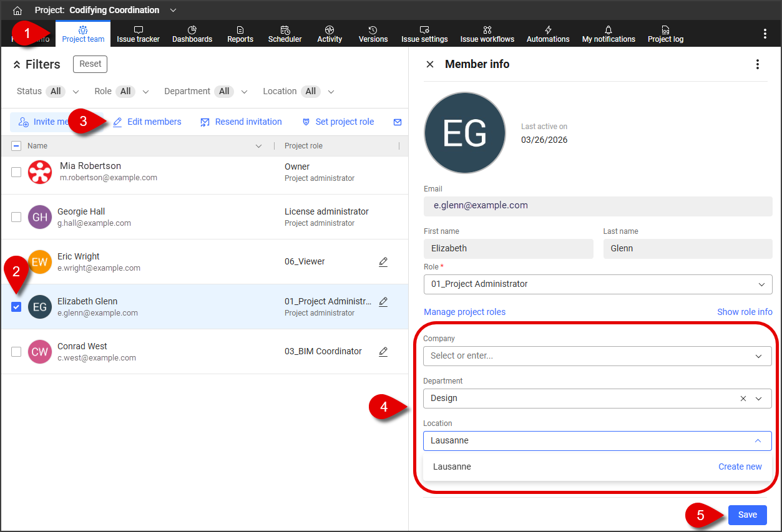Click pencil edit icon for Eric Wright
The width and height of the screenshot is (782, 532).
point(383,262)
